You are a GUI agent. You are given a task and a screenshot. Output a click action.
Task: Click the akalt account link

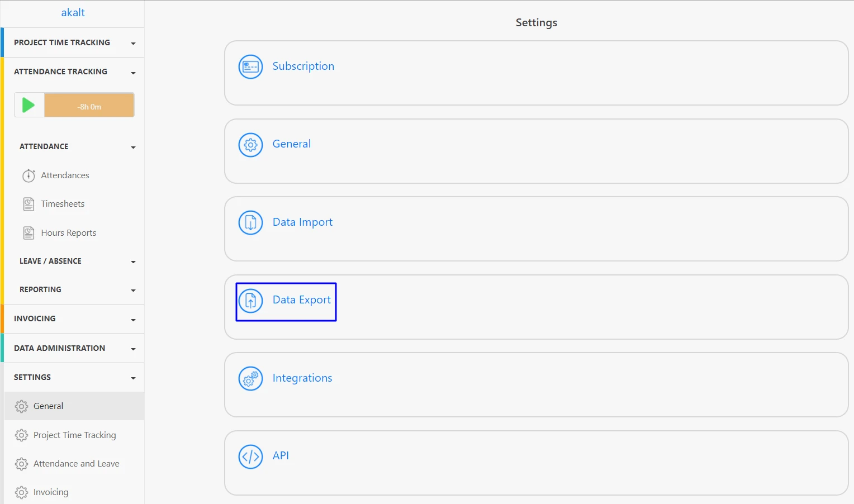tap(73, 12)
